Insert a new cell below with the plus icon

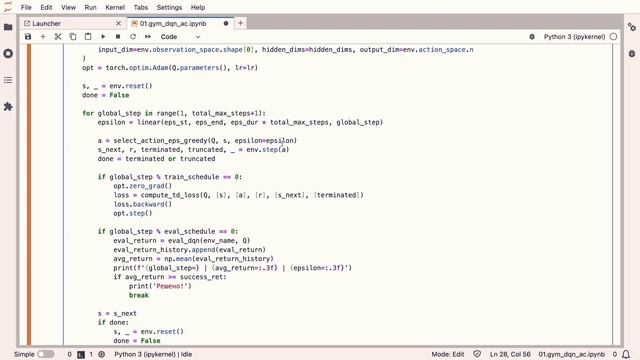(x=43, y=37)
